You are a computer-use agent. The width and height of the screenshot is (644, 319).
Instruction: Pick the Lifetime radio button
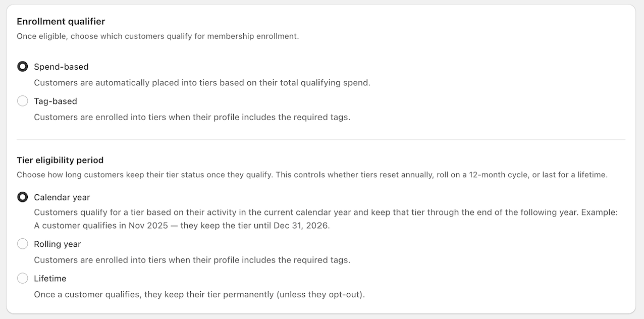click(23, 279)
